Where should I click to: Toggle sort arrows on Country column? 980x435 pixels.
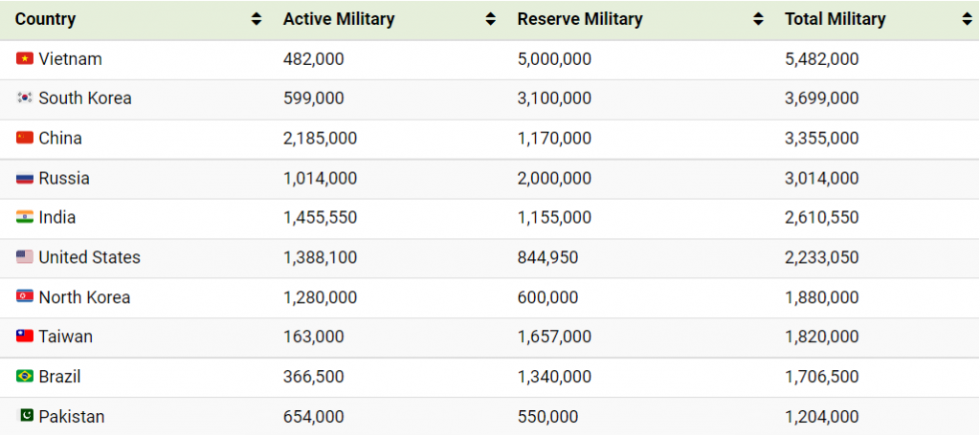coord(256,19)
